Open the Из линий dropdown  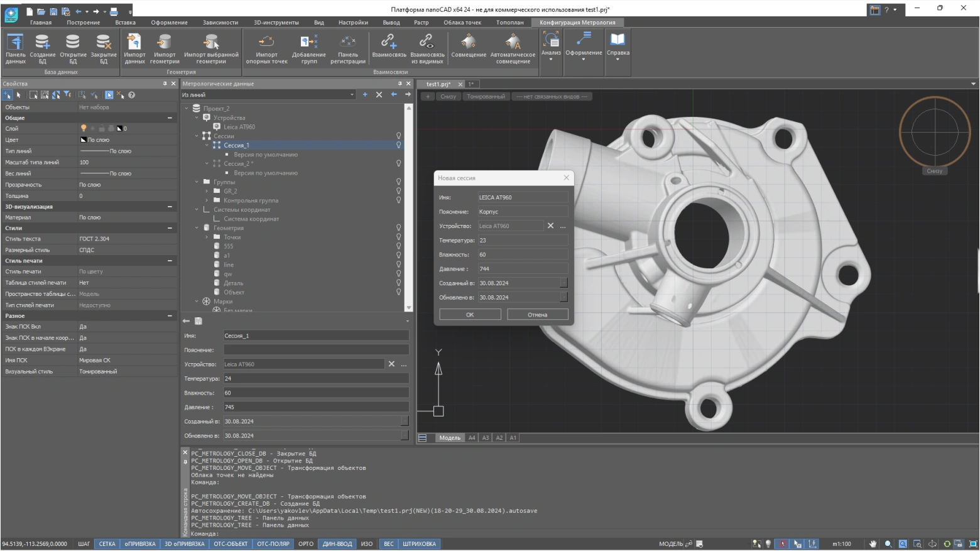coord(352,95)
